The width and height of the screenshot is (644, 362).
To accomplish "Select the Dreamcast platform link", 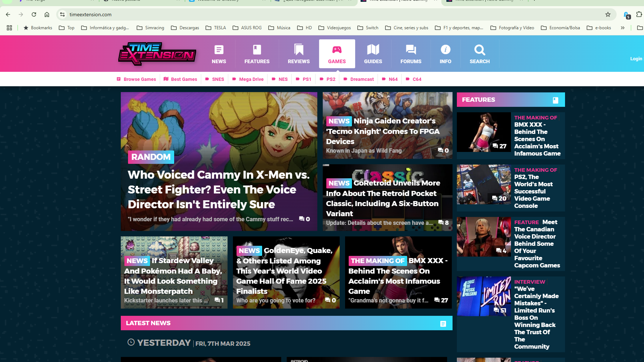I will pos(358,79).
